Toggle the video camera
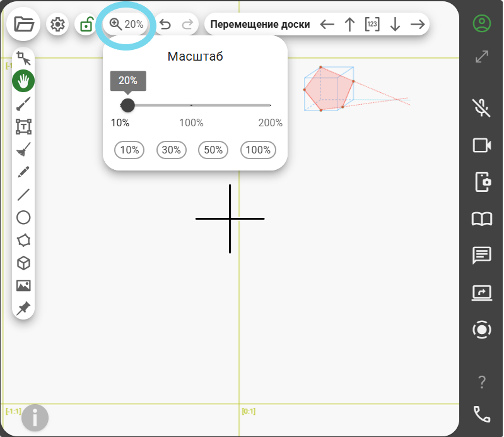 point(482,145)
